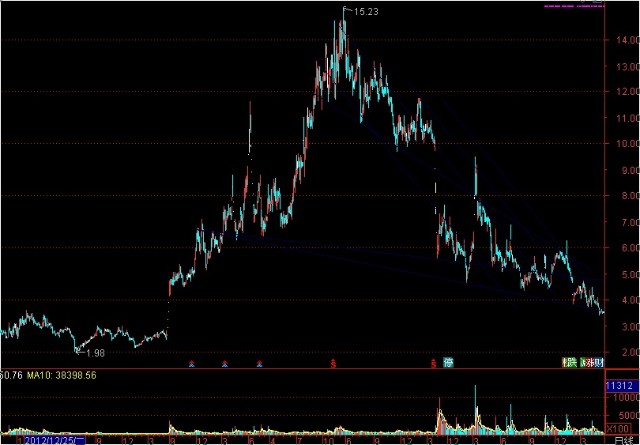Viewport: 640px width, 445px height.
Task: Click the red marker below the 15.23 peak
Action: (x=334, y=362)
